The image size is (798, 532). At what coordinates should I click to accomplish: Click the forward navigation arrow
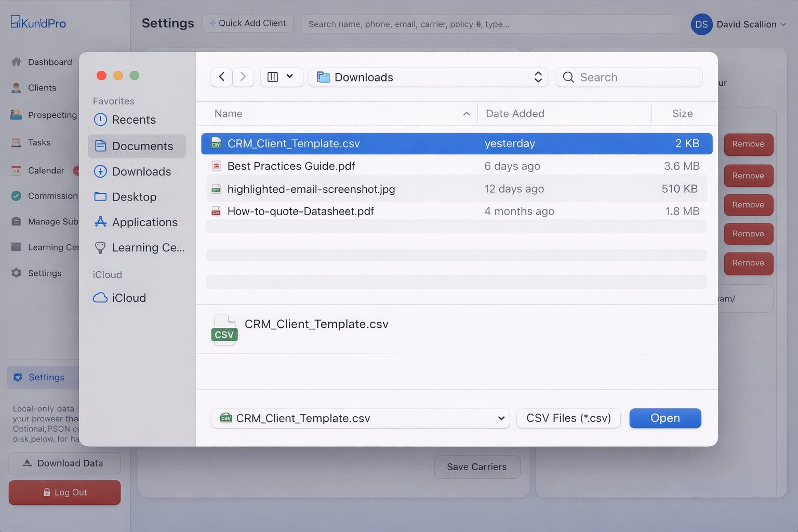[243, 77]
